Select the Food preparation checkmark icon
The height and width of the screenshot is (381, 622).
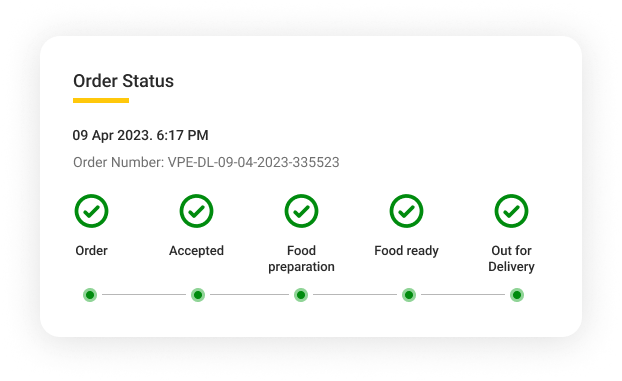click(301, 211)
